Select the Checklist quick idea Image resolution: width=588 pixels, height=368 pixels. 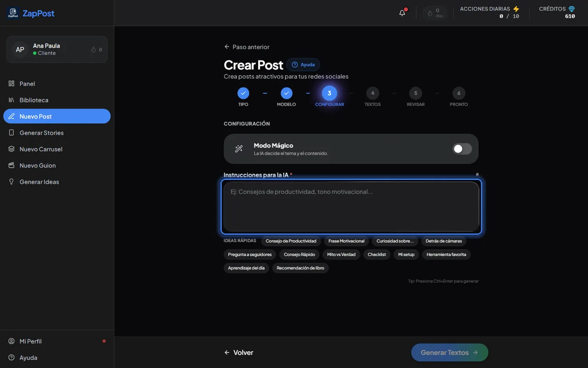[377, 254]
